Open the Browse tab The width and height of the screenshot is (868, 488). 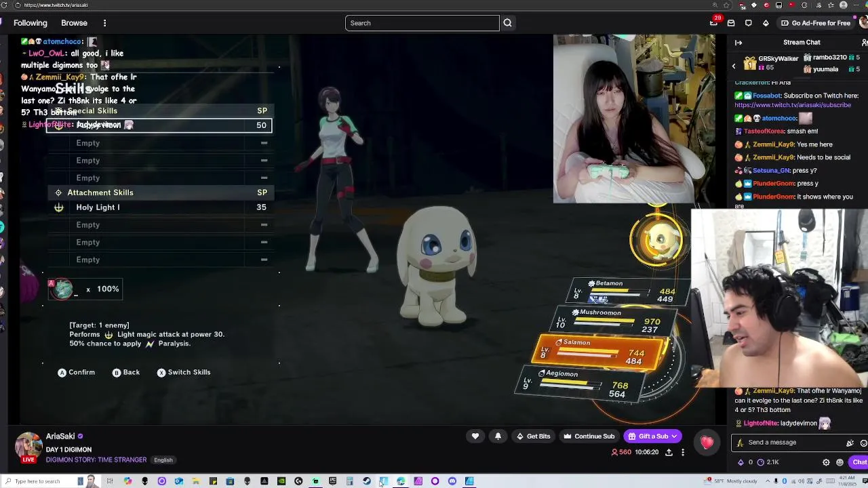click(x=74, y=23)
